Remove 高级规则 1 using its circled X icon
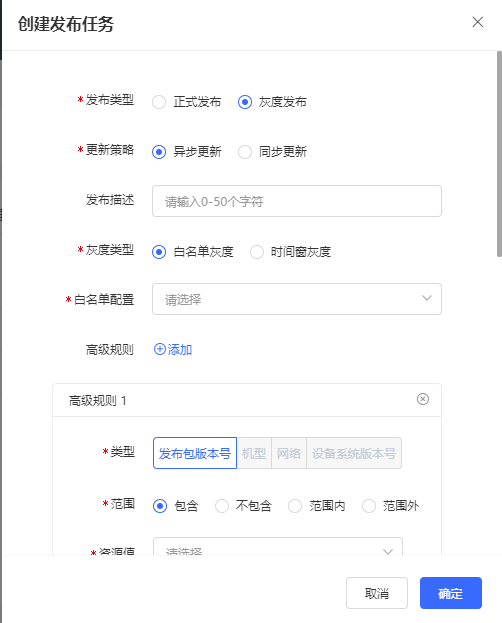Viewport: 502px width, 623px height. pos(423,399)
